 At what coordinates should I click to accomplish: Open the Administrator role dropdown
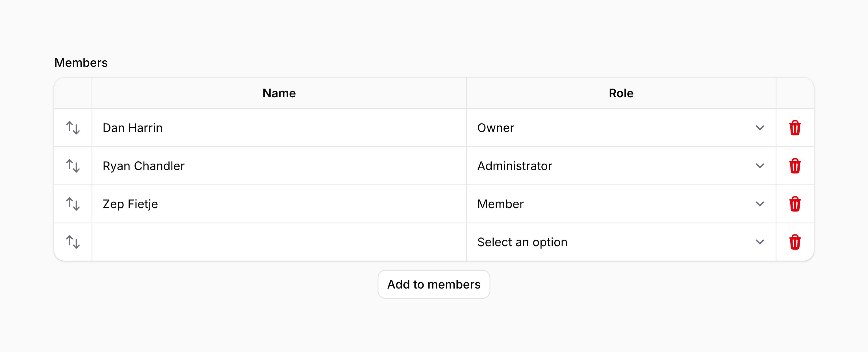point(621,166)
